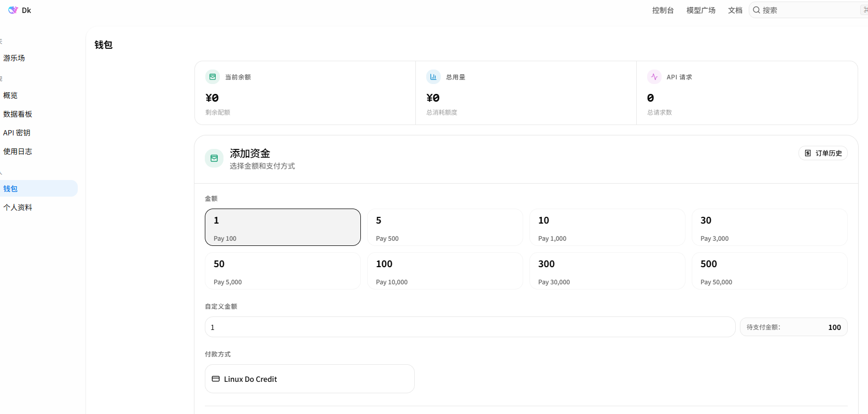
Task: Select amount 500 (Pay 50,000)
Action: (769, 271)
